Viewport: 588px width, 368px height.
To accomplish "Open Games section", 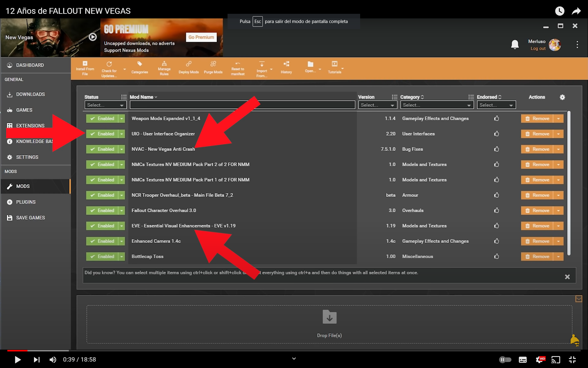I will 36,110.
